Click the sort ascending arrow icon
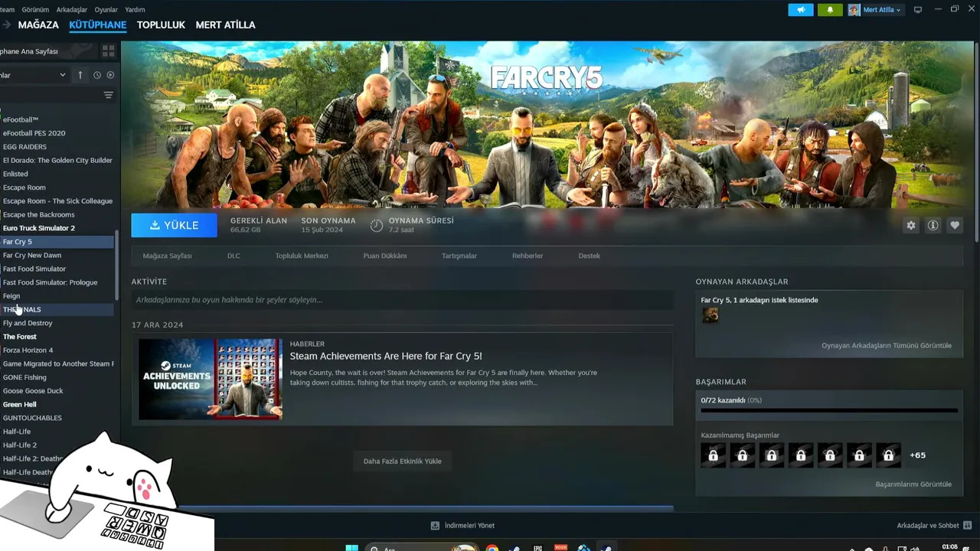 point(80,75)
